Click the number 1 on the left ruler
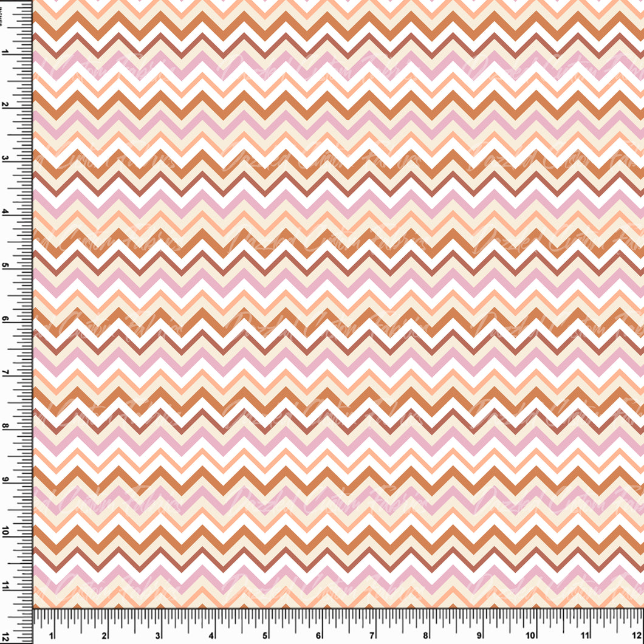The width and height of the screenshot is (644, 644). pos(5,52)
